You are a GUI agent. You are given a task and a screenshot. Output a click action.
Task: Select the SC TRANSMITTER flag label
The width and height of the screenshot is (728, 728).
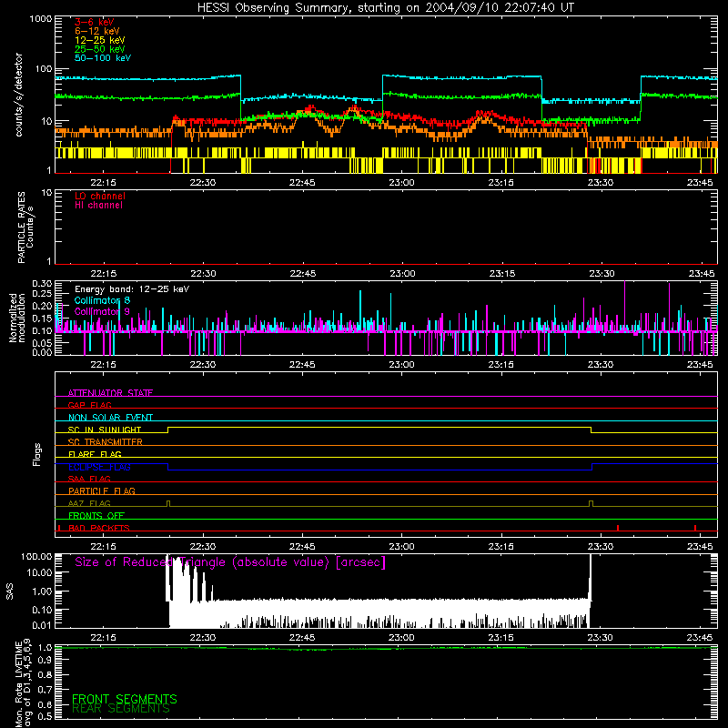pyautogui.click(x=106, y=442)
